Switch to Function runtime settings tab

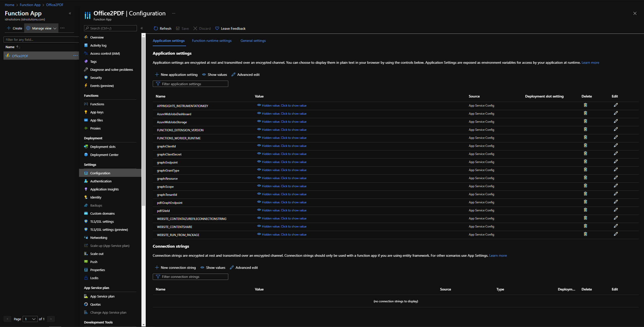point(212,41)
